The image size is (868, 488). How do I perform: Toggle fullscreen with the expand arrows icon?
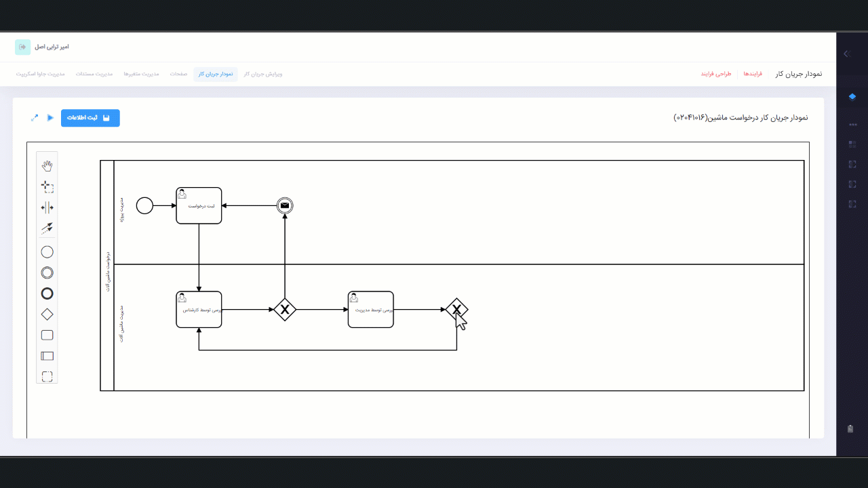(35, 118)
